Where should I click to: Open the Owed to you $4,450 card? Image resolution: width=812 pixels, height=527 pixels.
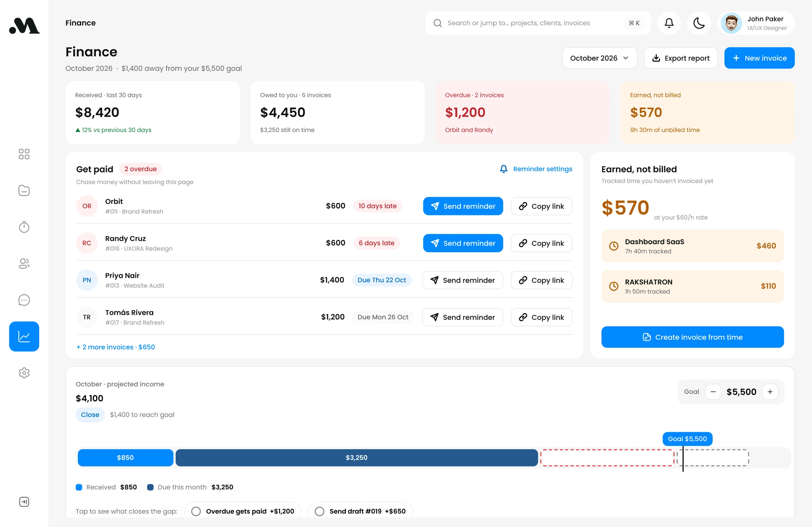337,112
